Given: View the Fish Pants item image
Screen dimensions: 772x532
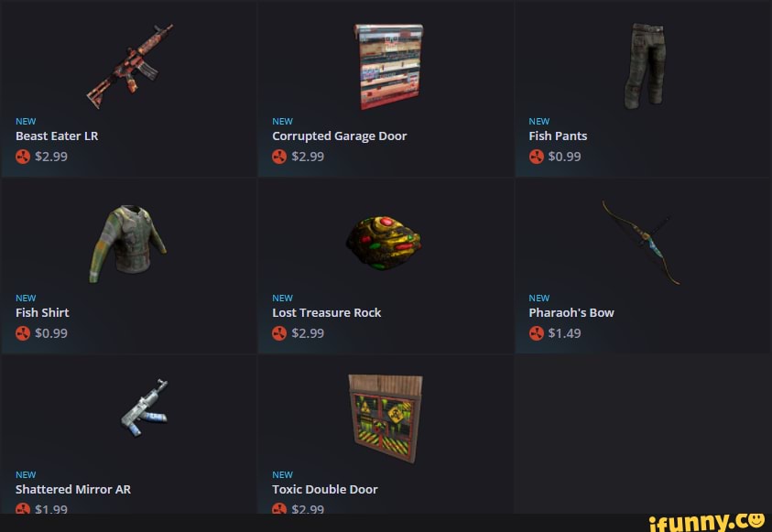Looking at the screenshot, I should (x=645, y=66).
